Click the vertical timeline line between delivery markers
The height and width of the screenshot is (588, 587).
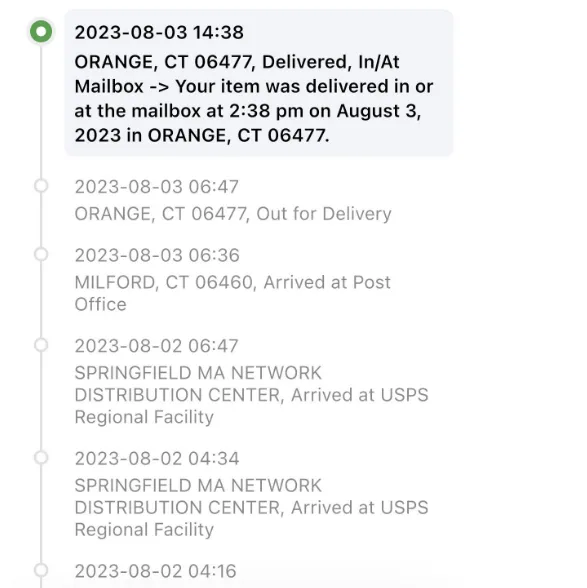41,111
